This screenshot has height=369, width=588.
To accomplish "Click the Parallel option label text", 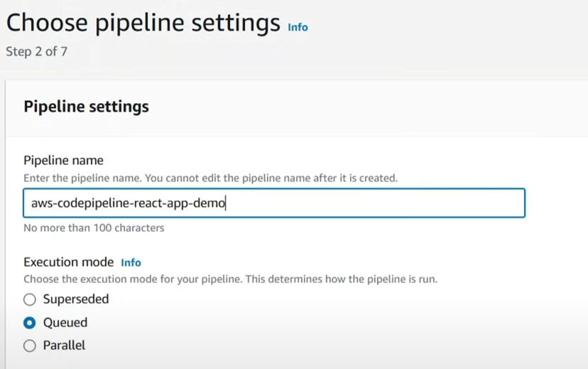I will pyautogui.click(x=64, y=346).
